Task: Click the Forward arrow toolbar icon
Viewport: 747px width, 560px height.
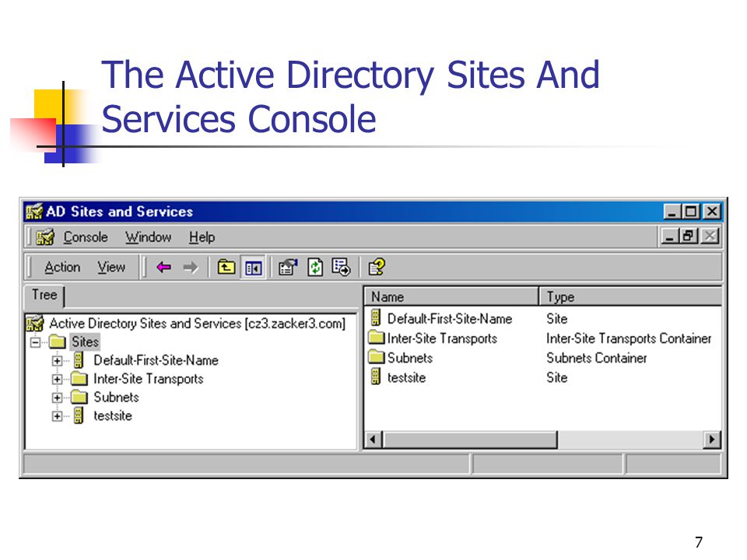Action: click(x=191, y=267)
